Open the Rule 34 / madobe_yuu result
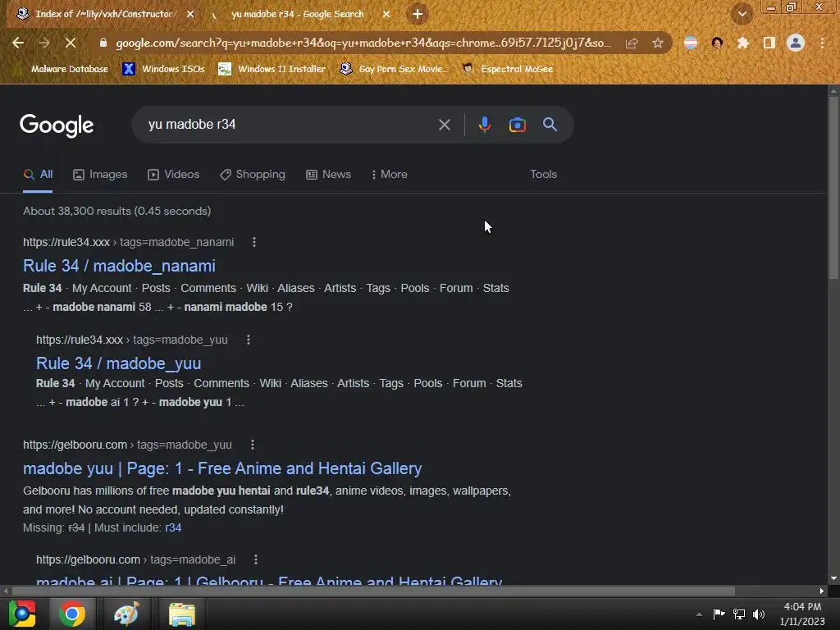This screenshot has width=840, height=630. [118, 363]
